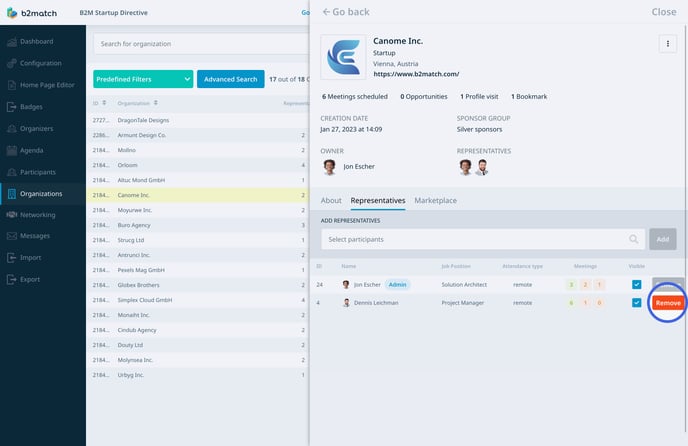Click second representative avatar under Representatives
This screenshot has height=446, width=688.
[482, 167]
